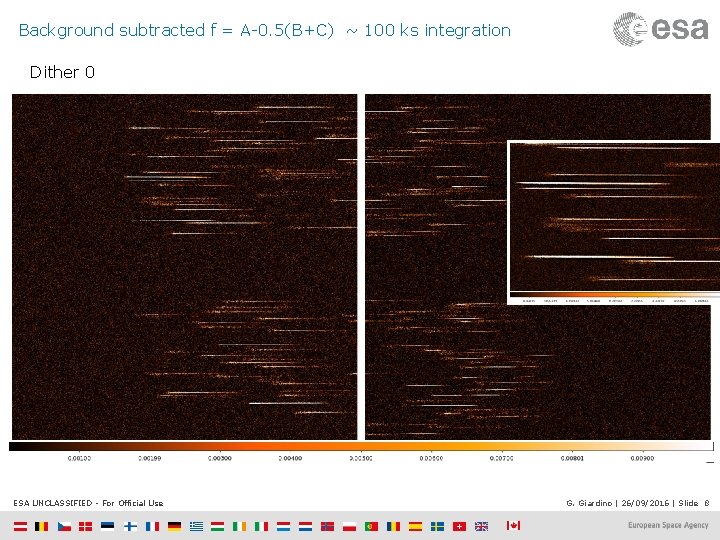
Task: Click the '0.00300' color scale value
Action: 220,458
